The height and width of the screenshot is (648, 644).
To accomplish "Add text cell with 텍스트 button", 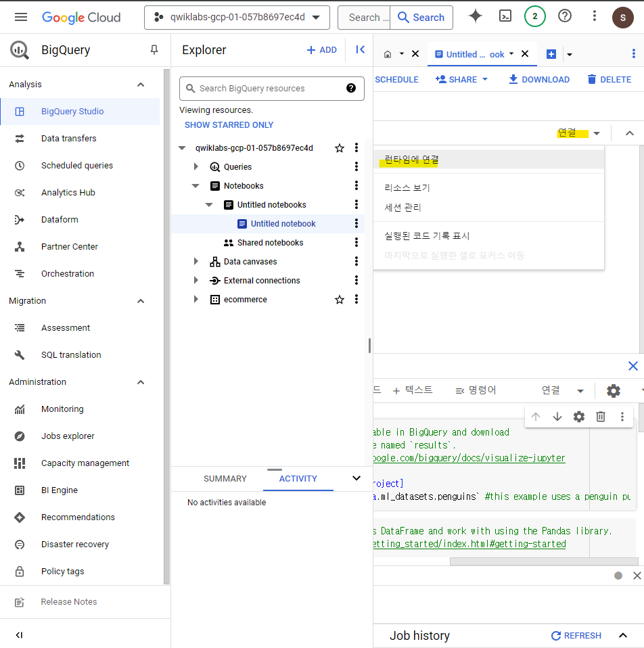I will (x=413, y=390).
